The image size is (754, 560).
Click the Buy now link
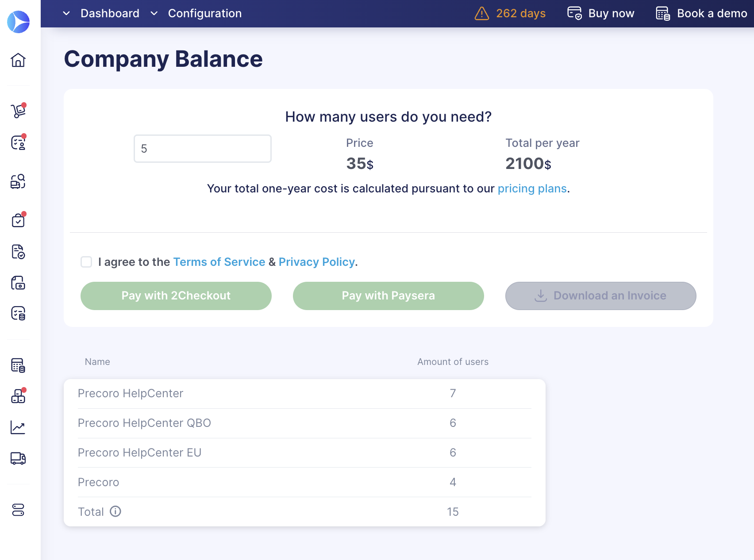tap(611, 13)
